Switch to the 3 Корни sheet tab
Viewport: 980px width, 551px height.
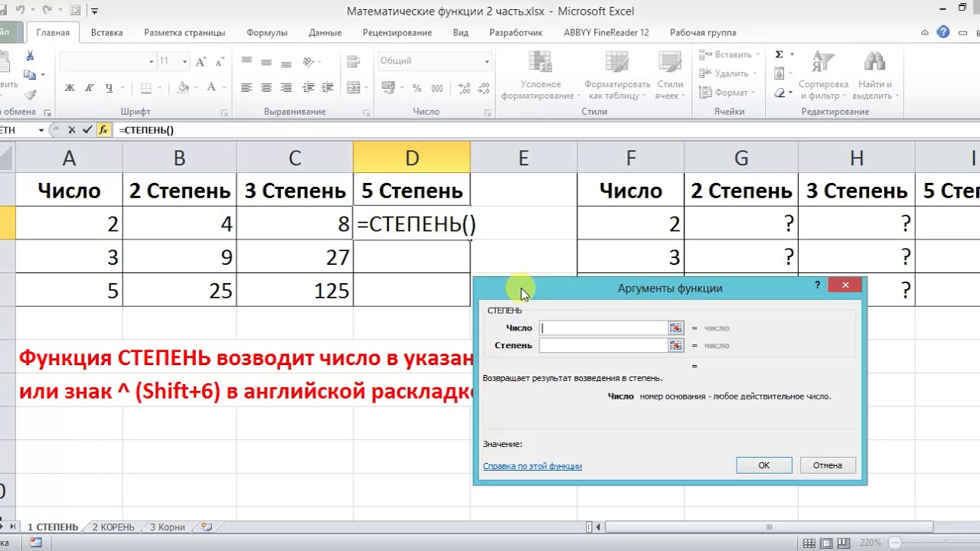pyautogui.click(x=168, y=527)
